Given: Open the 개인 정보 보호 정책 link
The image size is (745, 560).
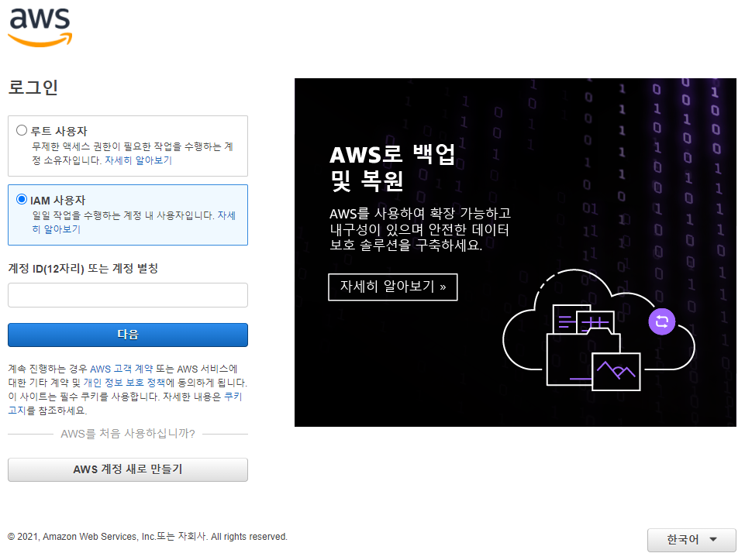Looking at the screenshot, I should pos(125,383).
